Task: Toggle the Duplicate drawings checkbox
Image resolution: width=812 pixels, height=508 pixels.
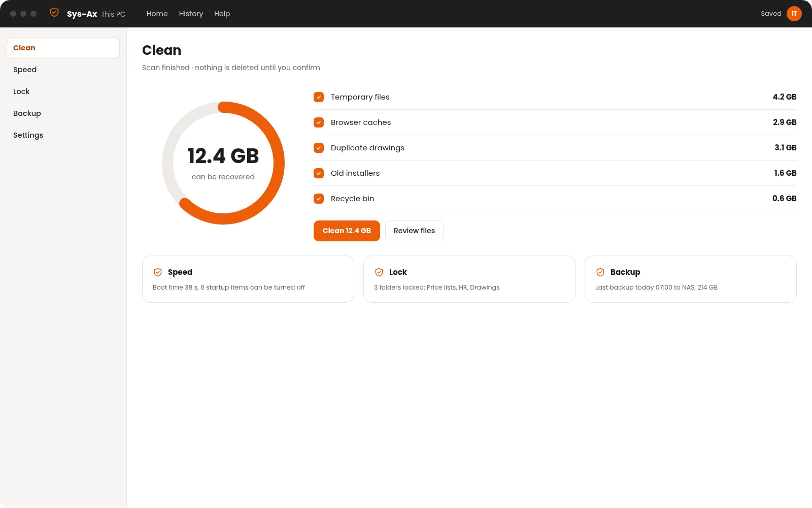Action: (x=319, y=148)
